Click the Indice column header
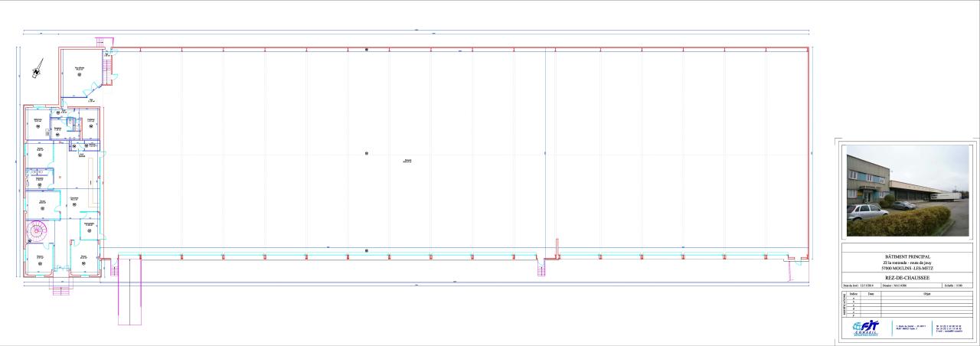Image resolution: width=980 pixels, height=346 pixels. point(853,294)
